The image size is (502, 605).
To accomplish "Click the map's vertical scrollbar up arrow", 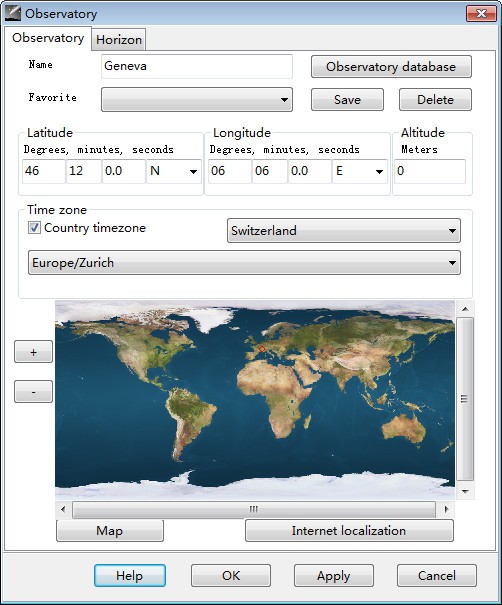I will point(465,309).
